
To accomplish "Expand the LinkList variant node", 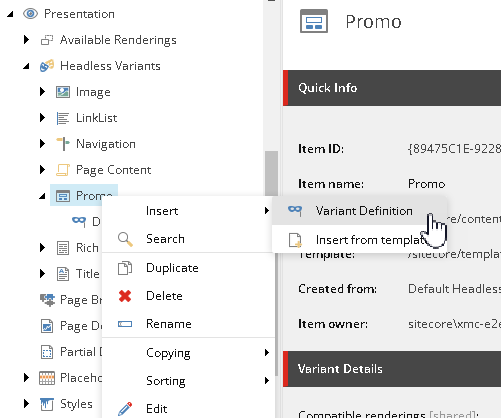I will point(42,118).
